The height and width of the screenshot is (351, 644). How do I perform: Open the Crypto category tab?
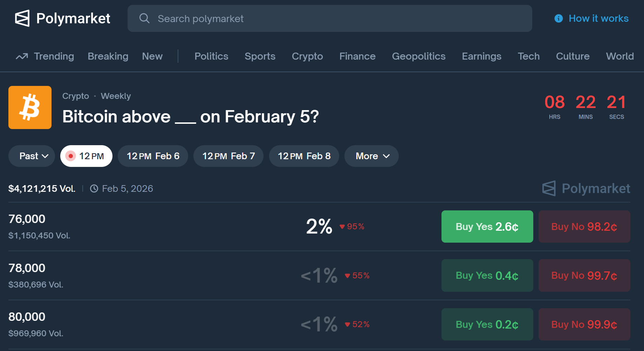(307, 56)
